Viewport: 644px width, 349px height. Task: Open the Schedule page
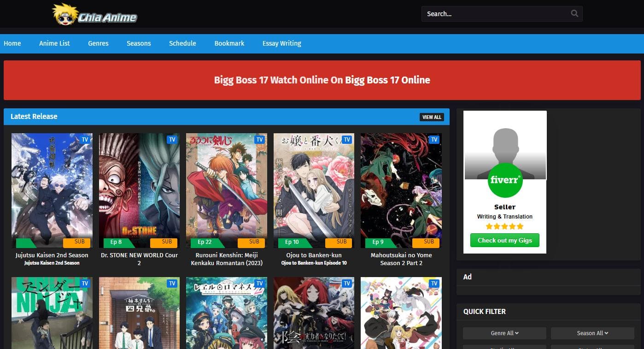(182, 43)
